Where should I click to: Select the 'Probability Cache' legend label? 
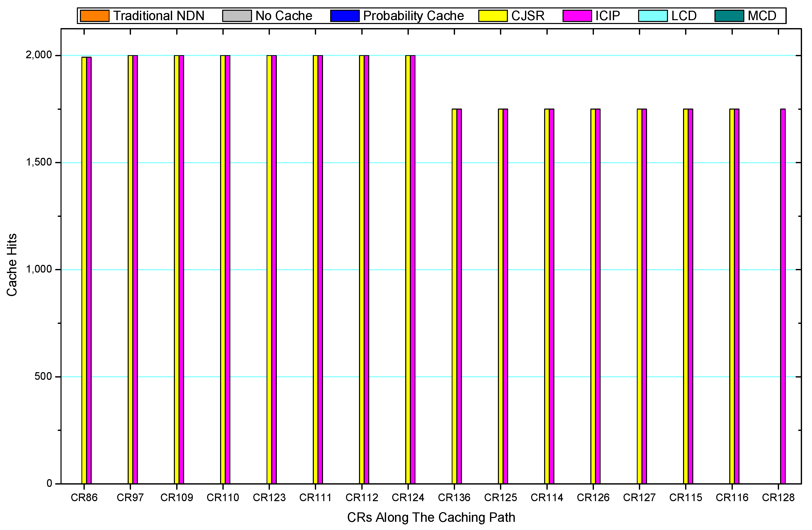tap(413, 16)
